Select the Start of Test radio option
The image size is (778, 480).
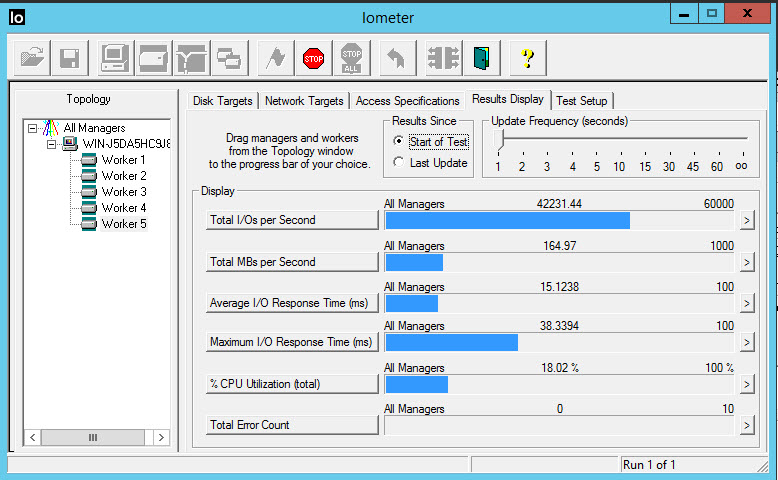431,141
